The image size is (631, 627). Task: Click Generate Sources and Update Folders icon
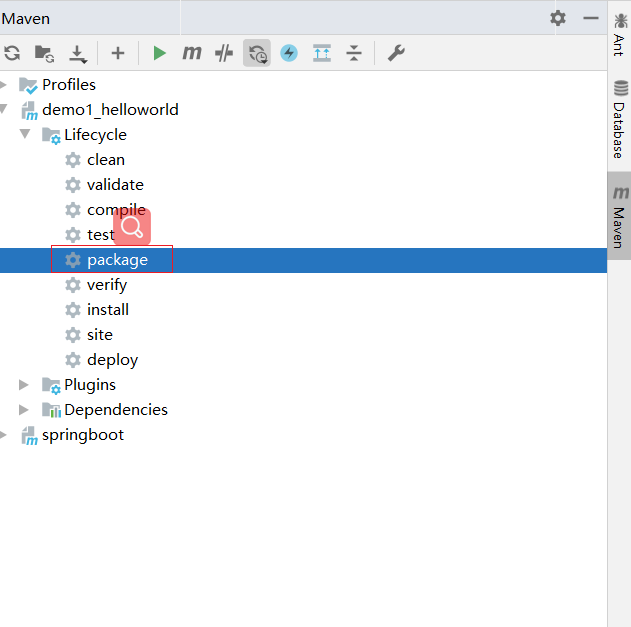(44, 53)
